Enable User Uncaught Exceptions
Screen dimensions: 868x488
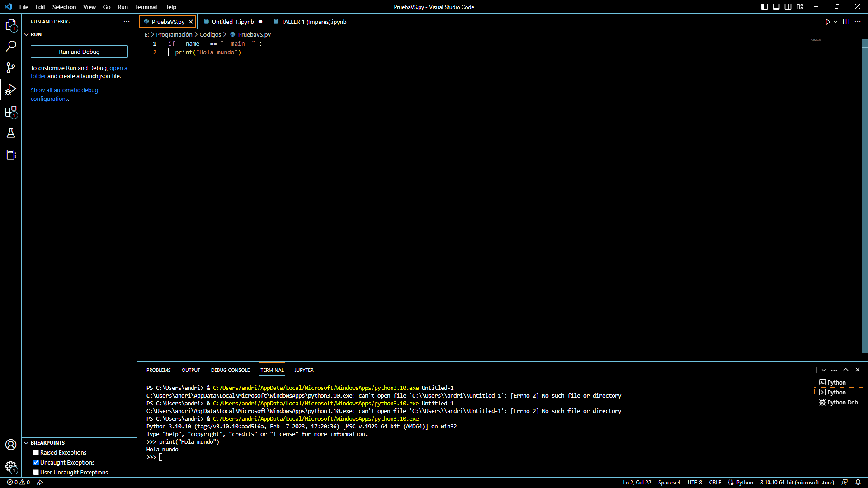pos(36,472)
